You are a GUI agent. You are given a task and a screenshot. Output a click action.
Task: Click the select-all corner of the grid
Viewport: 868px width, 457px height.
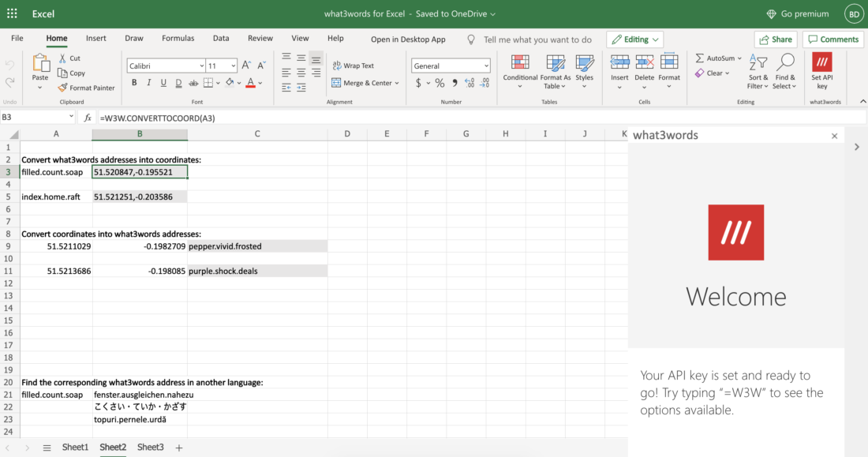[13, 135]
